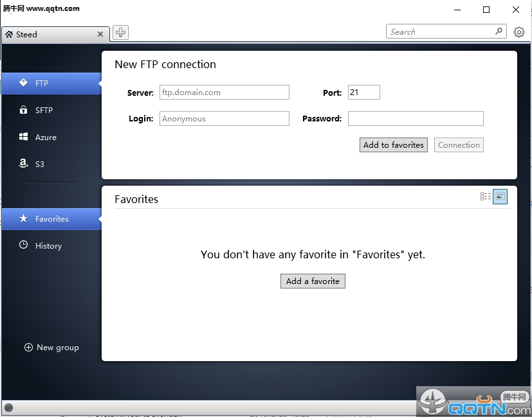The width and height of the screenshot is (532, 417).
Task: Focus the Port number field
Action: click(363, 93)
